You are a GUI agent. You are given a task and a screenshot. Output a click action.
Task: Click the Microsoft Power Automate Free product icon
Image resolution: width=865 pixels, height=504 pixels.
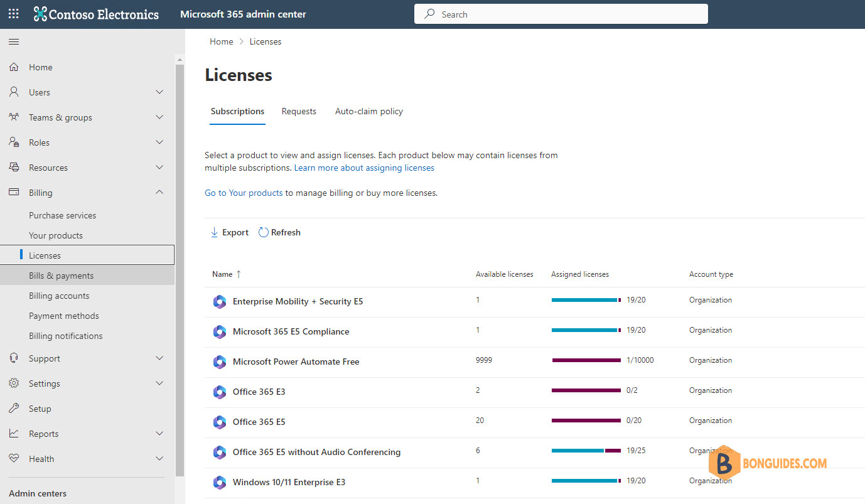pos(219,362)
